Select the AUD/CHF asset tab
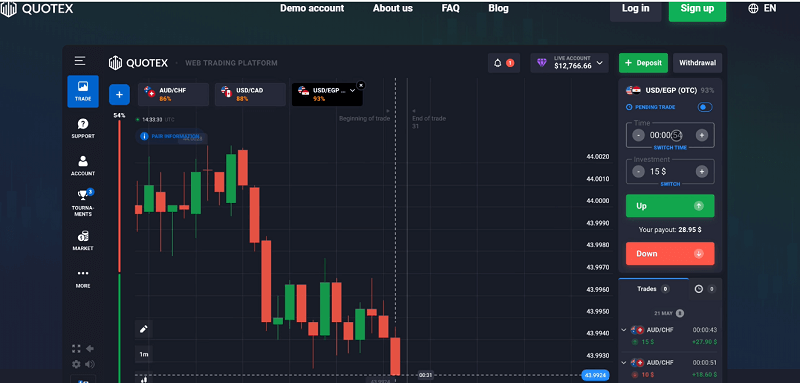Image resolution: width=800 pixels, height=383 pixels. (173, 94)
